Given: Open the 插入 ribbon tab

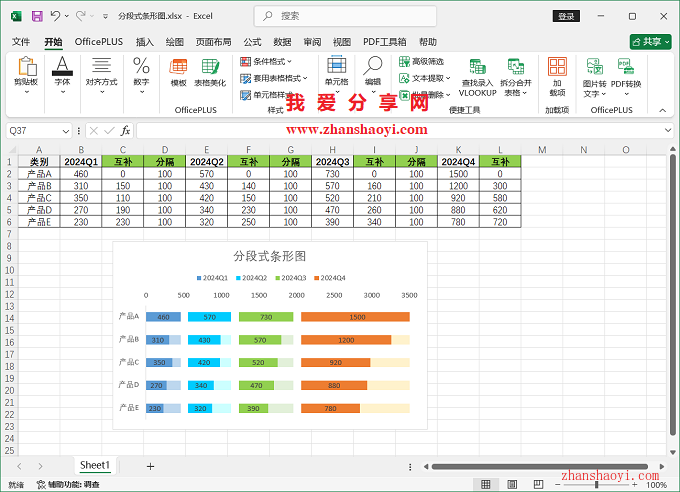Looking at the screenshot, I should click(144, 42).
